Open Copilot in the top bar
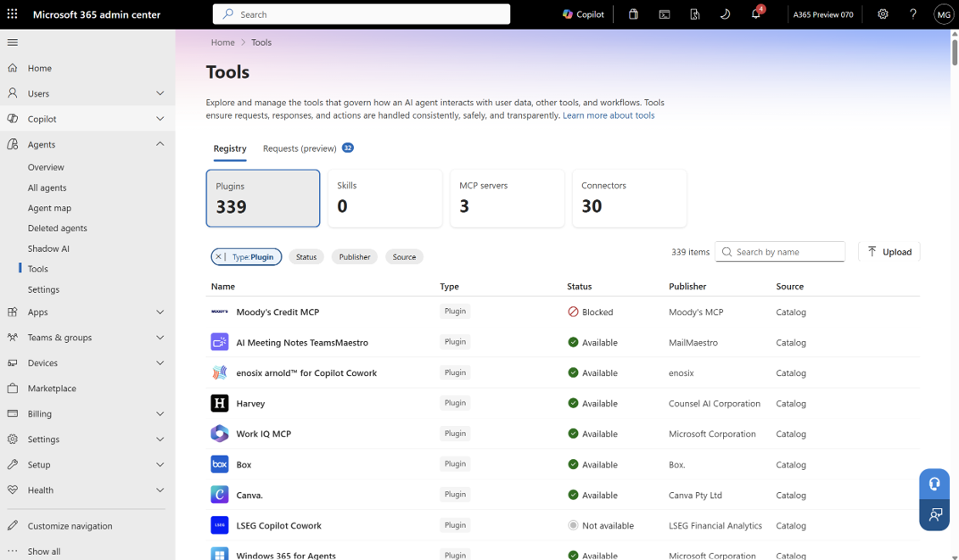This screenshot has width=959, height=560. point(583,14)
